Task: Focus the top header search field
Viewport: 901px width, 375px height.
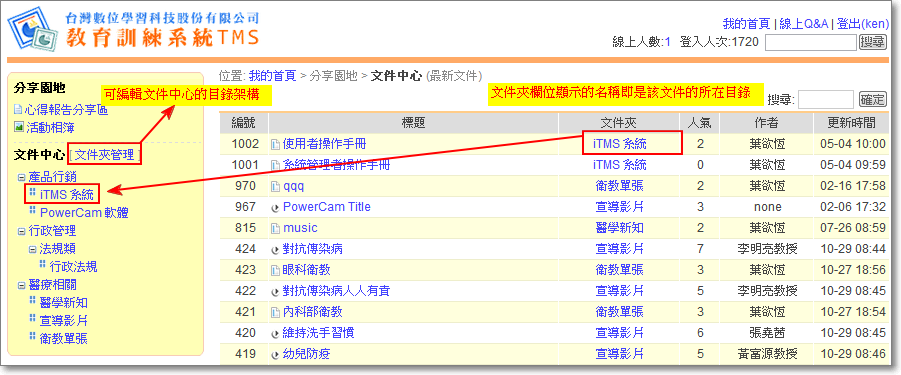Action: coord(811,42)
